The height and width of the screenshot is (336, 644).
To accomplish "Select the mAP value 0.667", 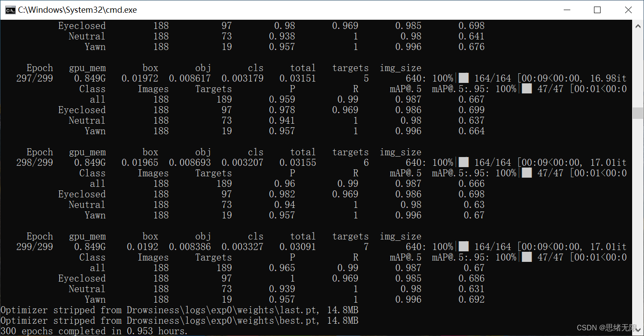I will [x=472, y=100].
